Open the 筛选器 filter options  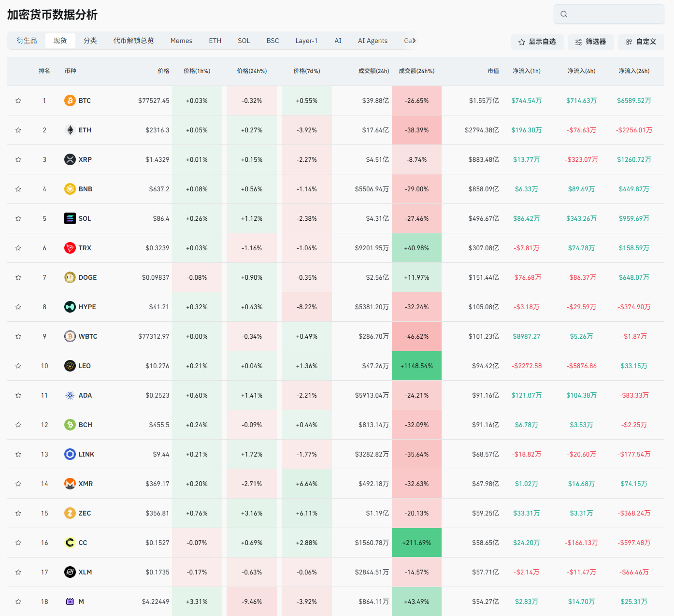click(590, 42)
